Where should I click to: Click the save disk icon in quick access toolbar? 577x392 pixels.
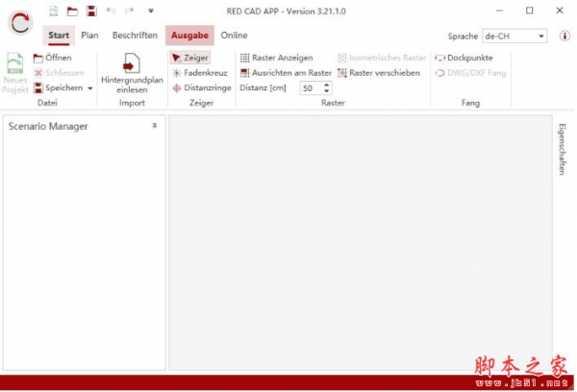point(91,11)
